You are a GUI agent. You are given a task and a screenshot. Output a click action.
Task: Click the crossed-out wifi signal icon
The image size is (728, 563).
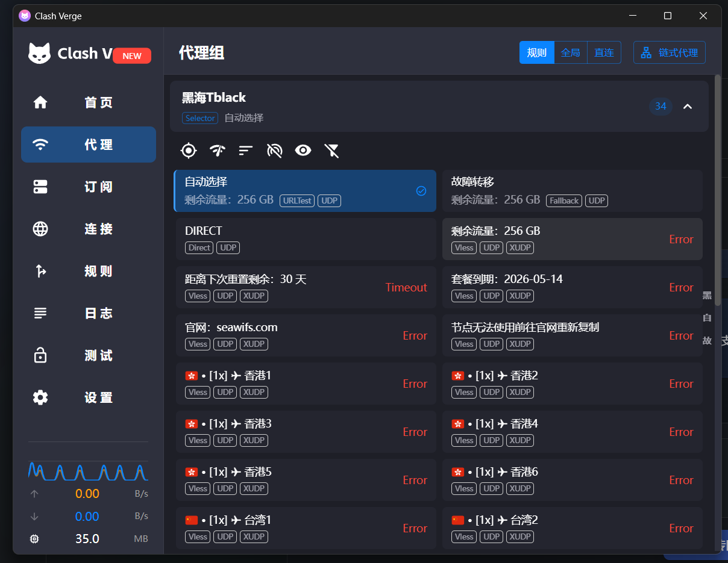pyautogui.click(x=274, y=151)
